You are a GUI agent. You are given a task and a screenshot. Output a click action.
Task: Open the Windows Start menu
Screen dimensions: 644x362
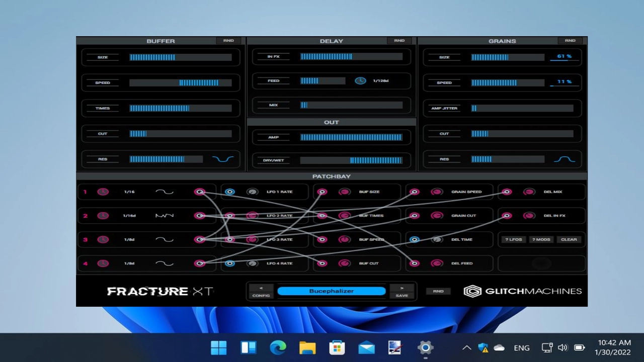[219, 347]
